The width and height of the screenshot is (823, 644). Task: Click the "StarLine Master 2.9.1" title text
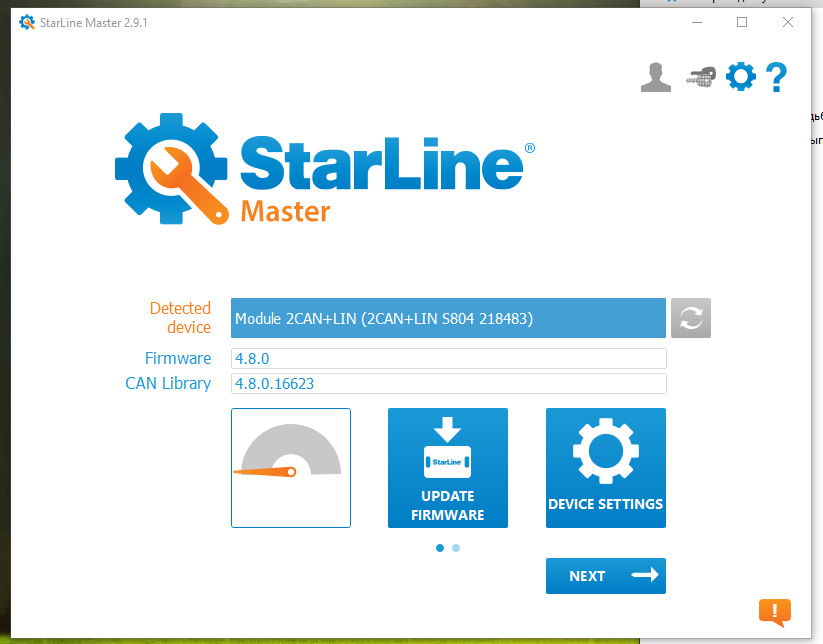93,23
